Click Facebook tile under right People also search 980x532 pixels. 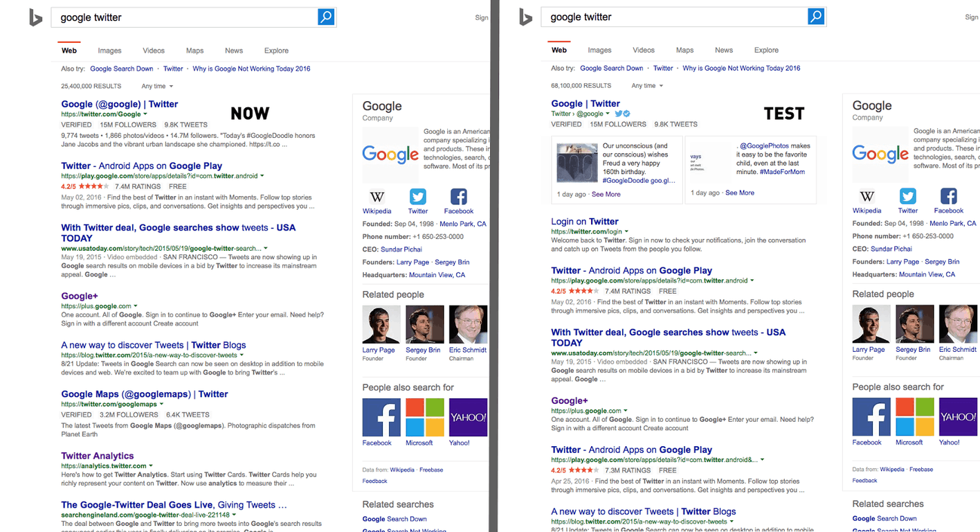tap(871, 417)
